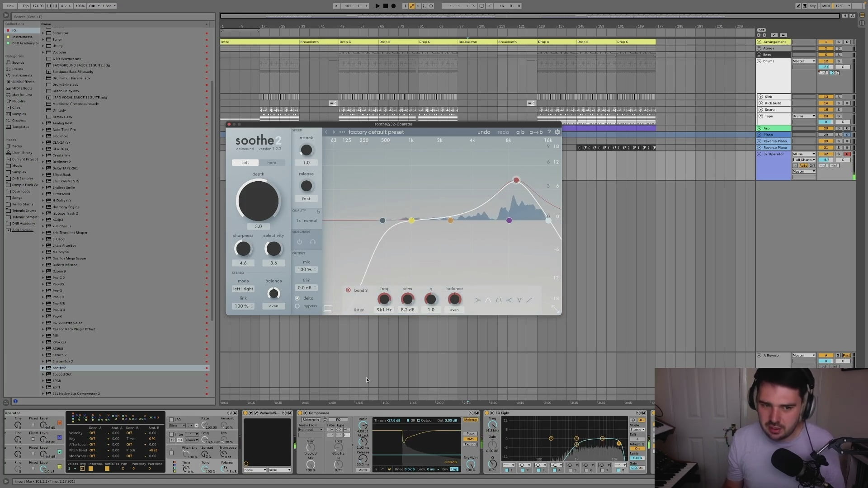Click the Link button in the top bar
The height and width of the screenshot is (488, 868).
[x=10, y=6]
